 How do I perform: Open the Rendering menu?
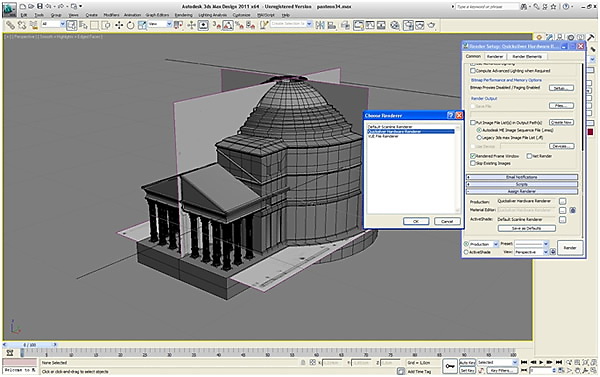(184, 15)
